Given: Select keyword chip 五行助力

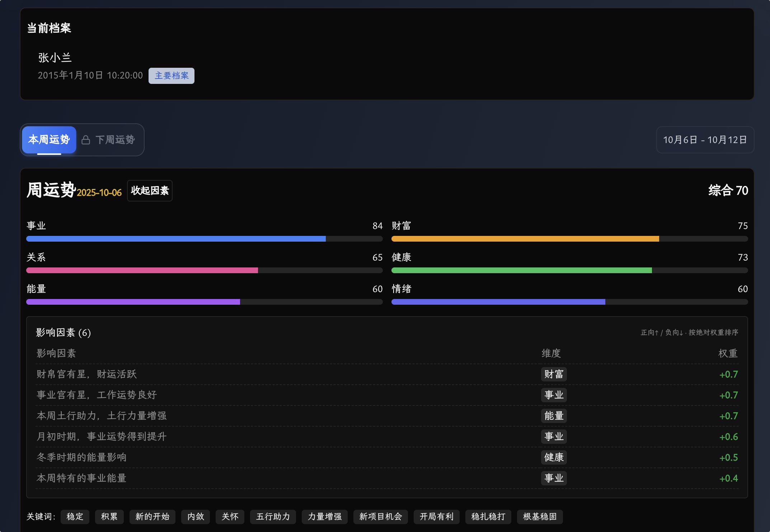Looking at the screenshot, I should tap(273, 517).
